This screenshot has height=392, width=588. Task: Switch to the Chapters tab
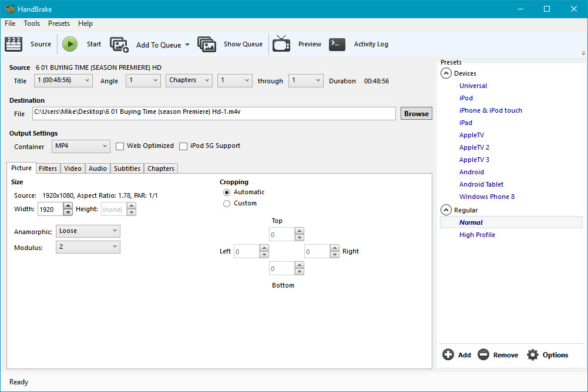pyautogui.click(x=161, y=168)
